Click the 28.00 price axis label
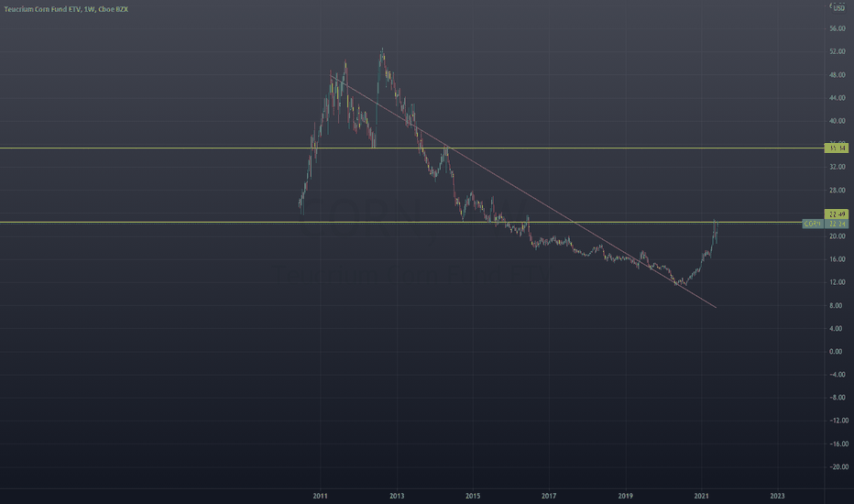 (838, 191)
